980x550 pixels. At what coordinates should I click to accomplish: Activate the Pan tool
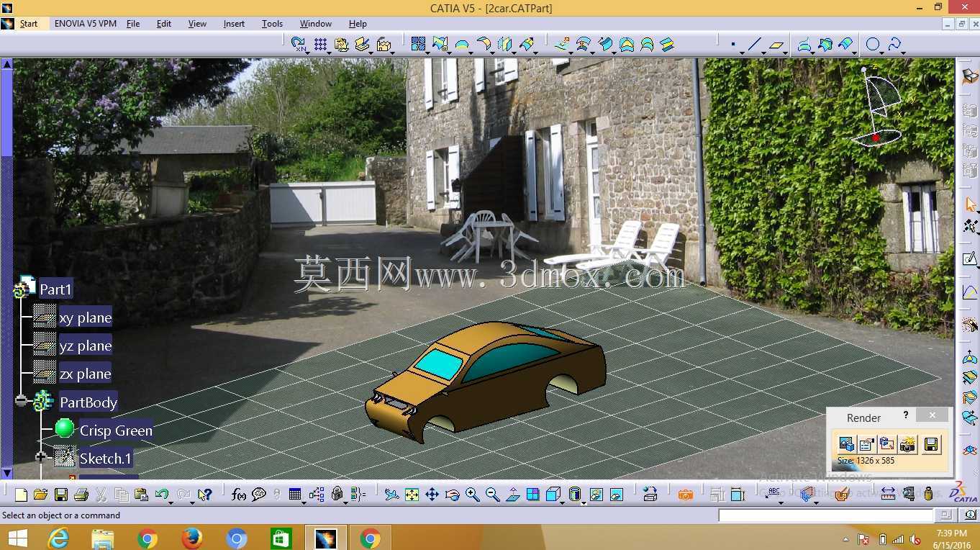(x=432, y=495)
